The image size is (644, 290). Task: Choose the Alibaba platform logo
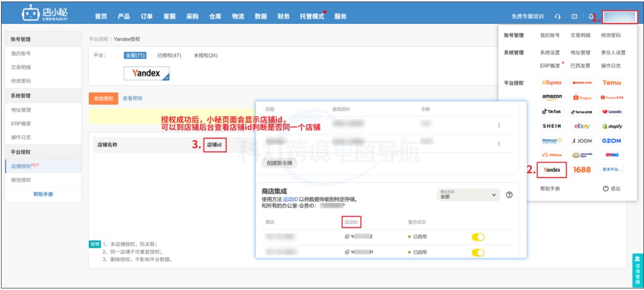click(552, 155)
